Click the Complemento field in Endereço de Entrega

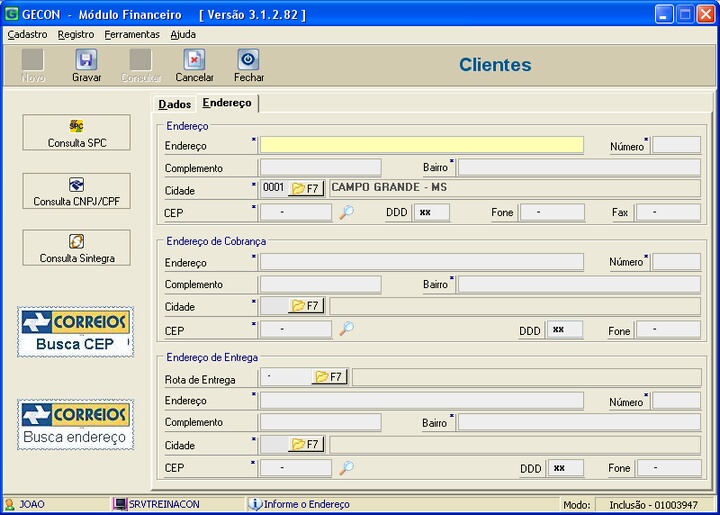click(x=321, y=422)
